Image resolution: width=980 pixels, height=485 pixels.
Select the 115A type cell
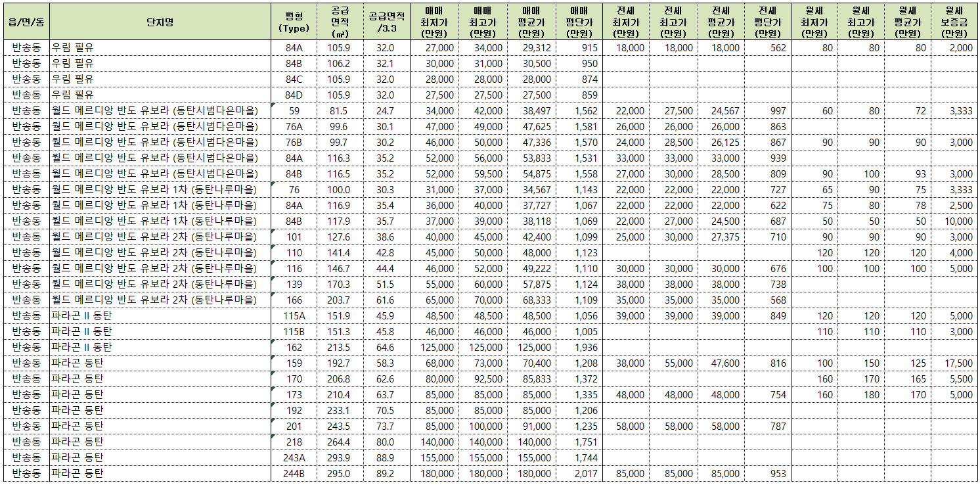(294, 316)
